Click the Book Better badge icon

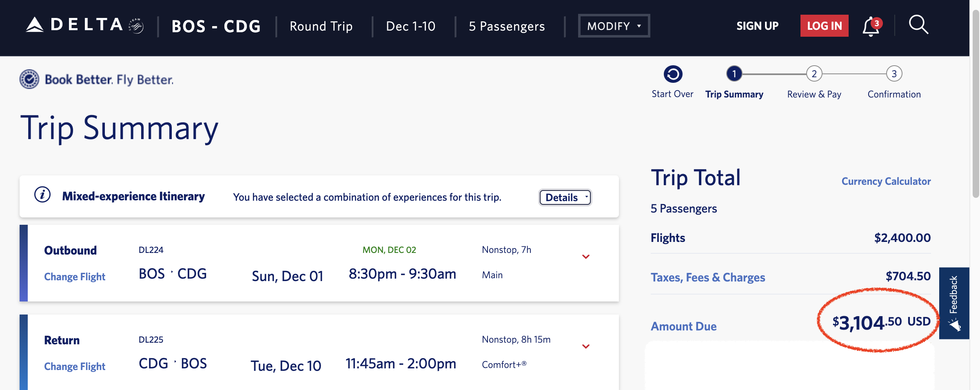(29, 79)
